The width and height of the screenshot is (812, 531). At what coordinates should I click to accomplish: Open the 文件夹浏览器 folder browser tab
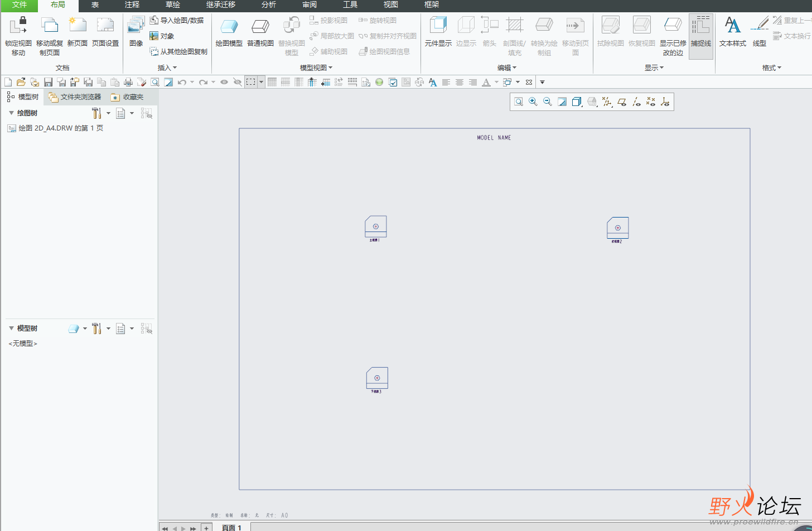[x=75, y=97]
